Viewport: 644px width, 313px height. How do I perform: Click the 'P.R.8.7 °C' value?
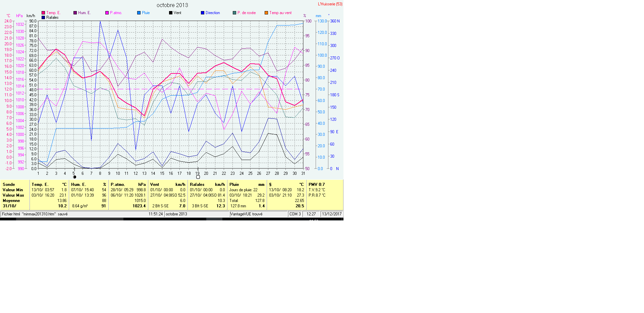click(x=317, y=195)
